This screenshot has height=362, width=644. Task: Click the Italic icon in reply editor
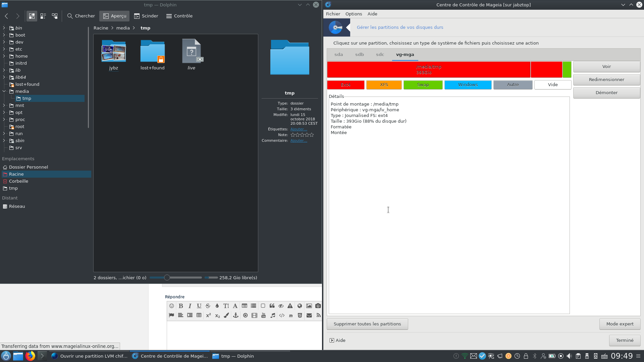pyautogui.click(x=190, y=306)
